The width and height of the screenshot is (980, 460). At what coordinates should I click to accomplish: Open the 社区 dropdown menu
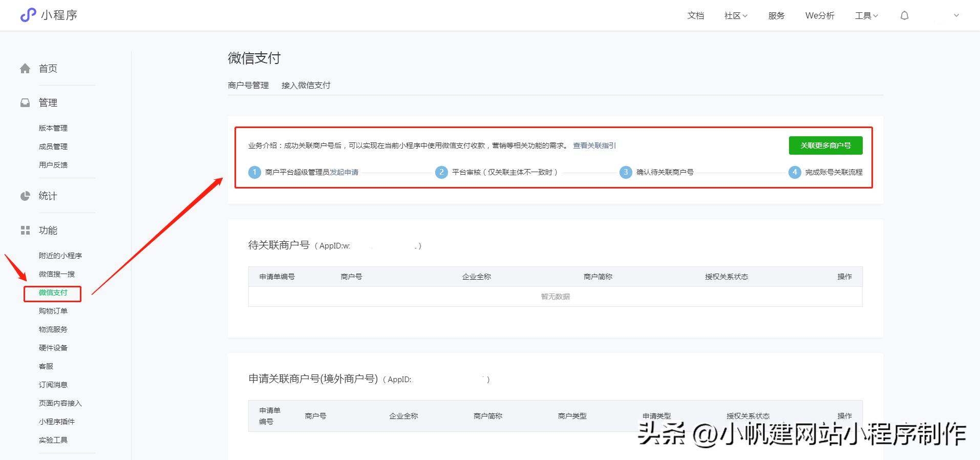tap(736, 16)
